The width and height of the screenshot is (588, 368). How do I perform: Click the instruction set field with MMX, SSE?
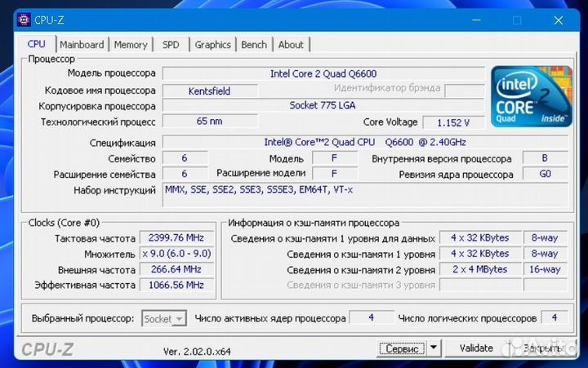click(x=365, y=195)
